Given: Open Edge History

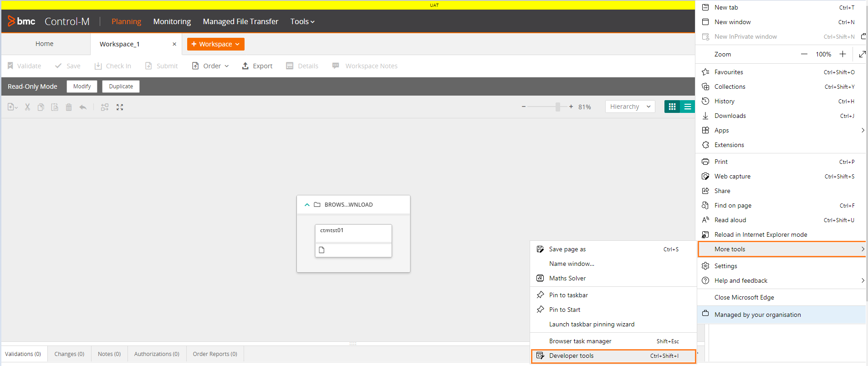Looking at the screenshot, I should pos(781,101).
